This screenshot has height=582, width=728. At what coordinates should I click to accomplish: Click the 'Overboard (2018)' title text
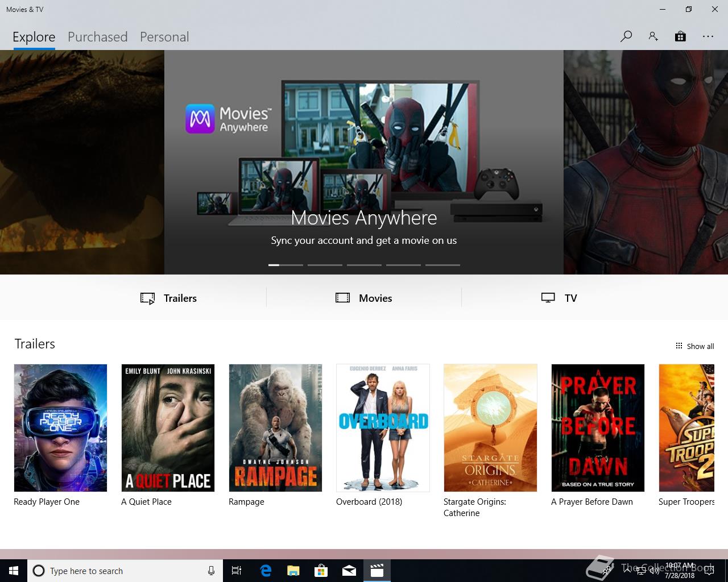pos(369,502)
